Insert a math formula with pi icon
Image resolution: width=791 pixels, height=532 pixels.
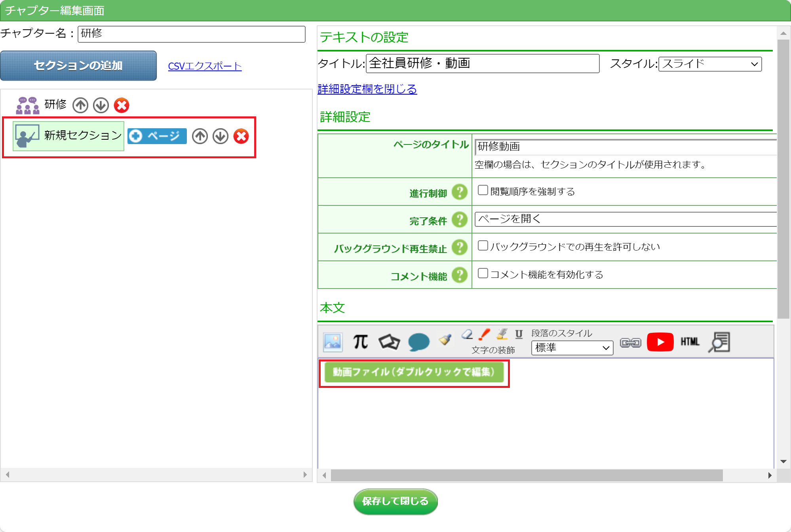pyautogui.click(x=360, y=342)
